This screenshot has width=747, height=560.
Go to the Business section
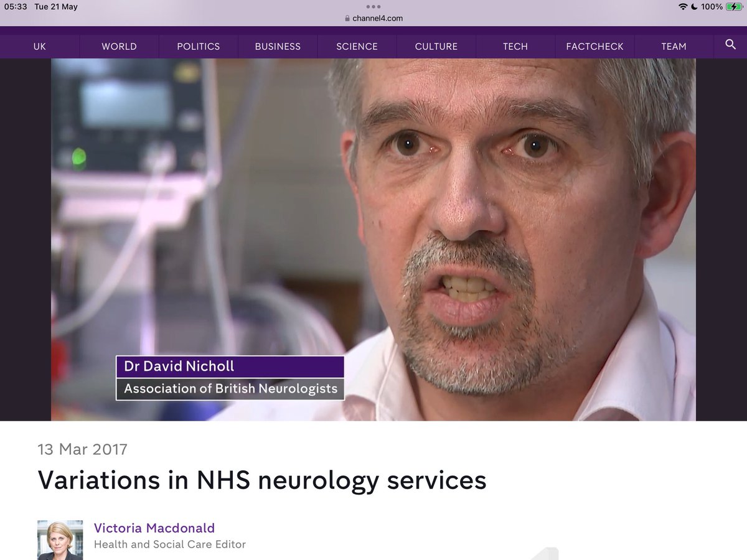click(x=278, y=47)
